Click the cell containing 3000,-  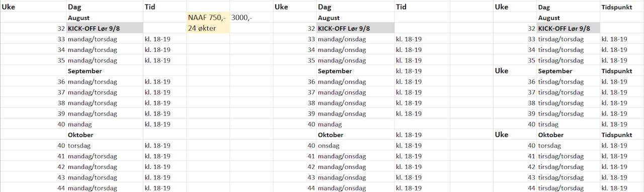[x=251, y=18]
